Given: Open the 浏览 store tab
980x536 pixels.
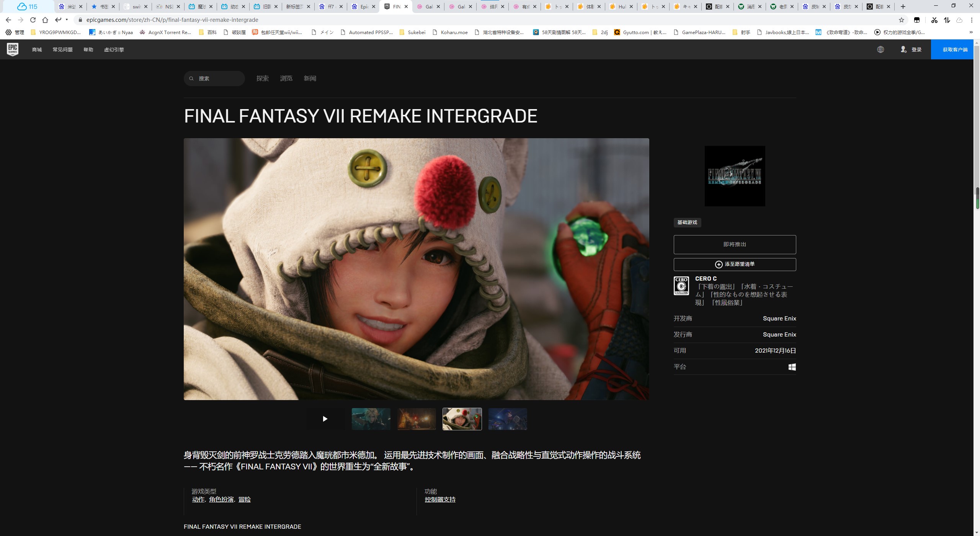Looking at the screenshot, I should tap(286, 78).
